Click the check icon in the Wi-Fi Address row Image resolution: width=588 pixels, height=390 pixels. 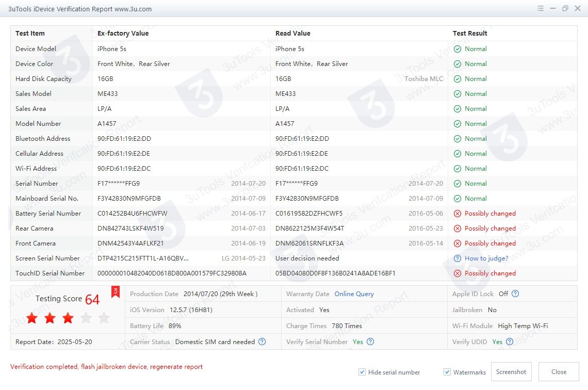pyautogui.click(x=458, y=169)
